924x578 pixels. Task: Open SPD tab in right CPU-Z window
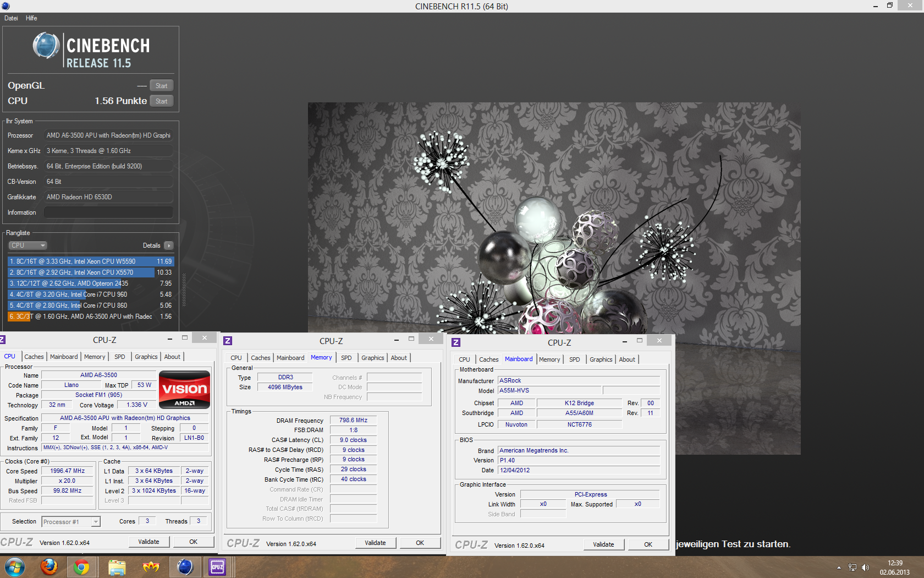click(574, 359)
